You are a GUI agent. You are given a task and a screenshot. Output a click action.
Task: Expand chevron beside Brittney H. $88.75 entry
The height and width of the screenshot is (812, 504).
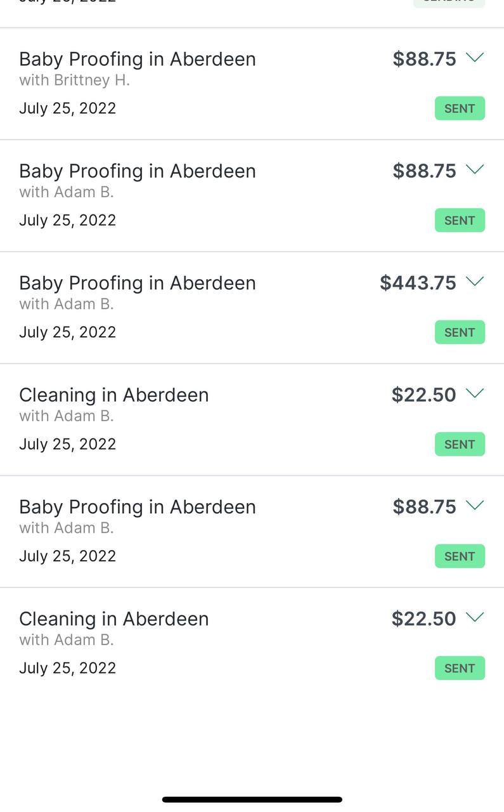474,58
